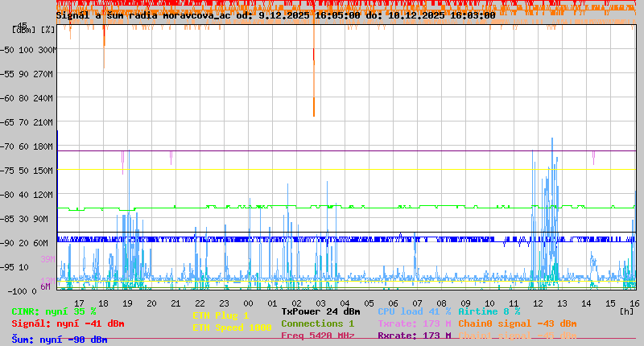Click the [h] time unit label

(626, 311)
